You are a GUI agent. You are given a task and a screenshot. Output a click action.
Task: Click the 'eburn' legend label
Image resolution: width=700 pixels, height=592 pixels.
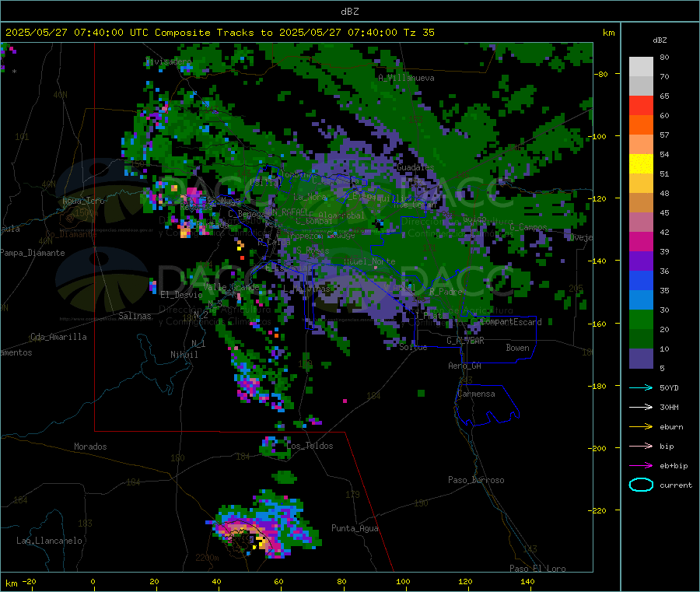tap(671, 427)
